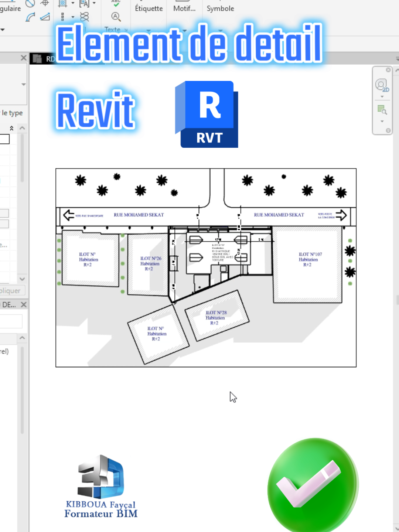Expand the zoom options arrow in navigation bar

[x=382, y=121]
